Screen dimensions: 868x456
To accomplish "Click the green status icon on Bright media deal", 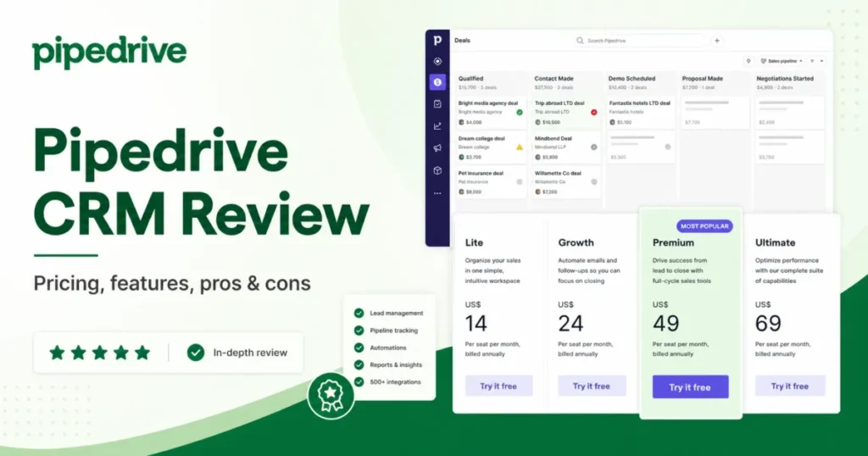I will pos(520,113).
